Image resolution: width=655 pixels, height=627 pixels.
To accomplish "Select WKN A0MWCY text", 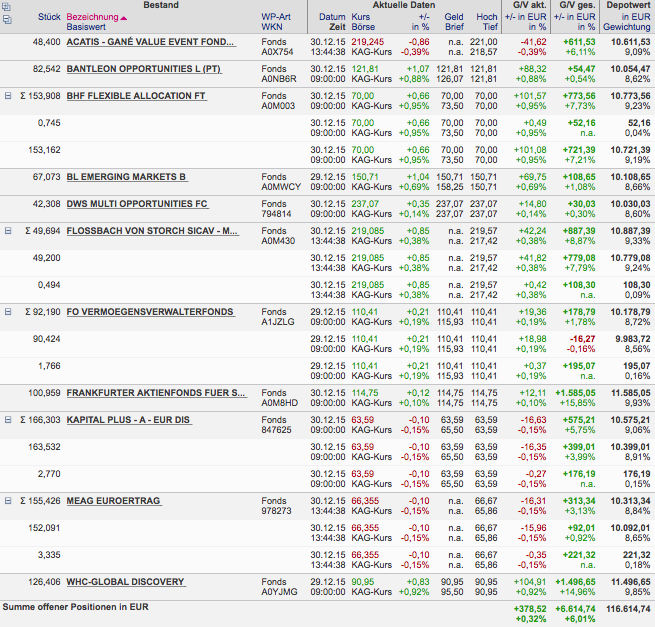I will click(x=281, y=187).
